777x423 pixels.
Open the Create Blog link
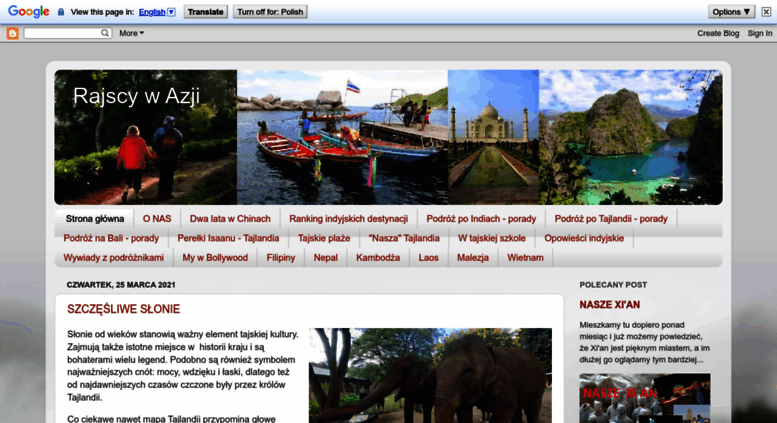718,33
